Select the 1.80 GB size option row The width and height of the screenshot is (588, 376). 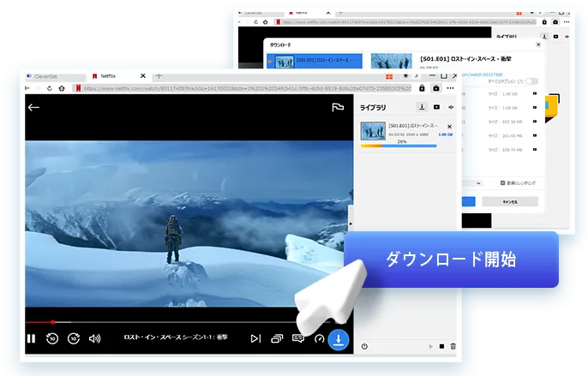[501, 93]
